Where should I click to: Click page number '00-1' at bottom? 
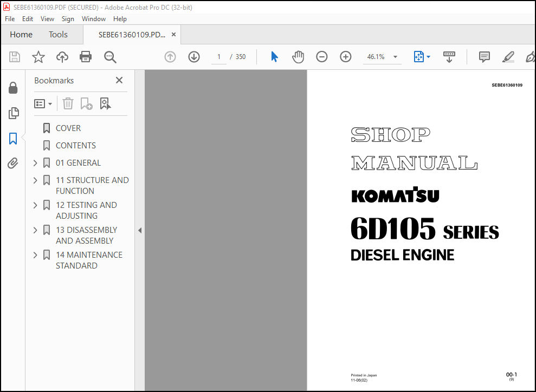coord(512,375)
